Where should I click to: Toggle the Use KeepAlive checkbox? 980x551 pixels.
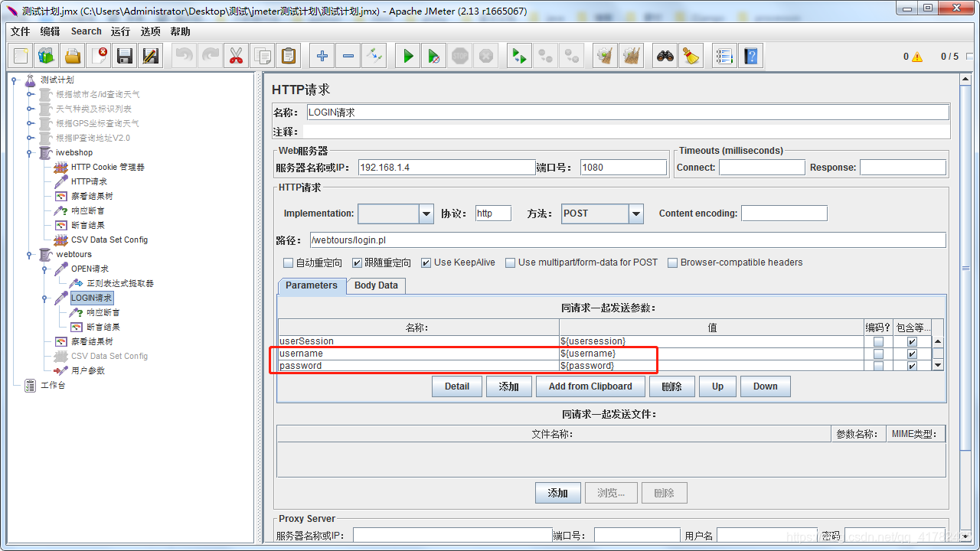point(426,262)
